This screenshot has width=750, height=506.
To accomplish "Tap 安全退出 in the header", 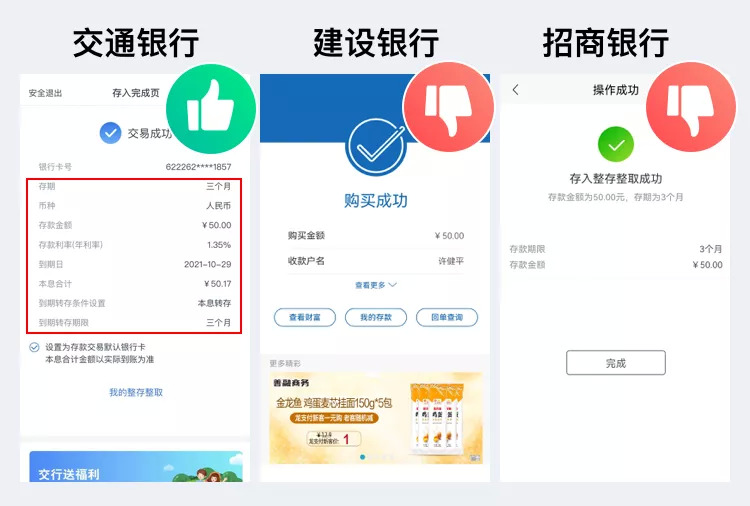I will (x=45, y=93).
